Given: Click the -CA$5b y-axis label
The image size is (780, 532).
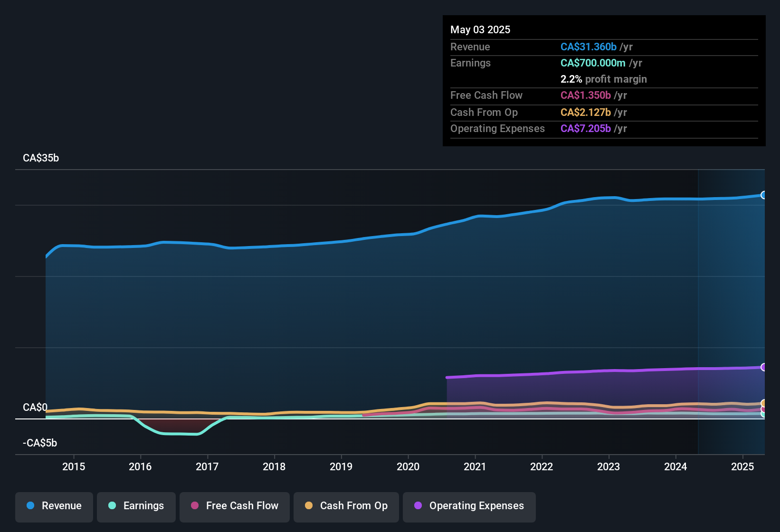Looking at the screenshot, I should 40,443.
